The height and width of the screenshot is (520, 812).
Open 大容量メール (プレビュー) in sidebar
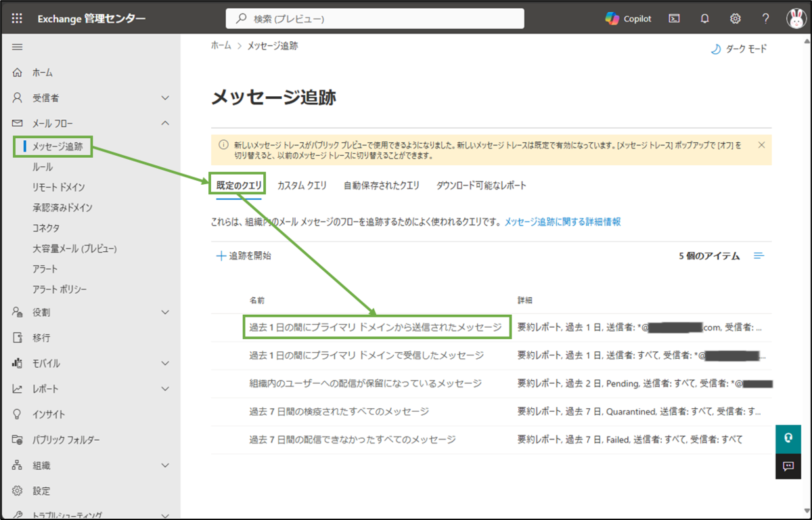pos(74,248)
